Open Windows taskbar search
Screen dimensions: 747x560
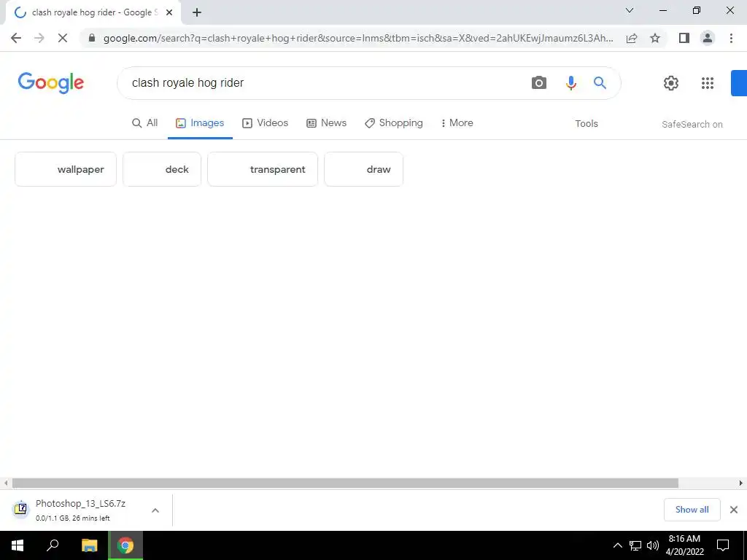53,545
